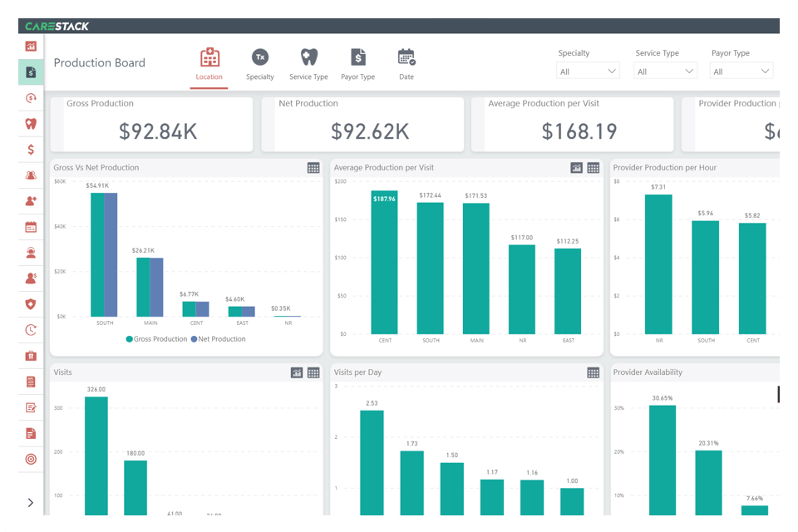Click the Payor Type filter icon
Image resolution: width=798 pixels, height=532 pixels.
[357, 58]
